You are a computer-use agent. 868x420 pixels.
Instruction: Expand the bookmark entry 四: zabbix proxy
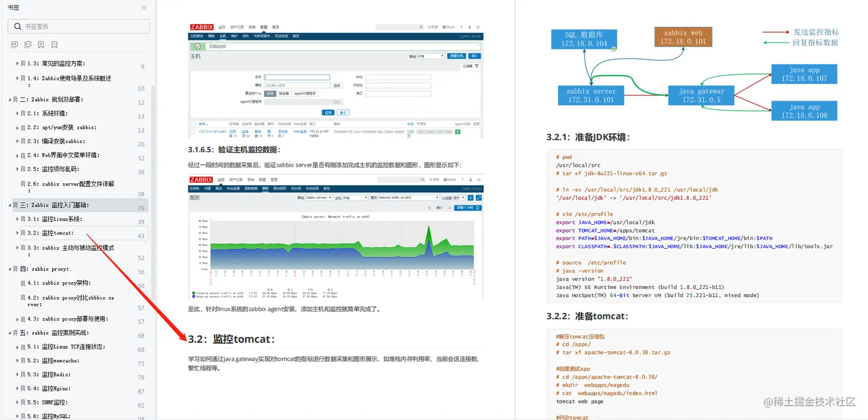point(9,268)
